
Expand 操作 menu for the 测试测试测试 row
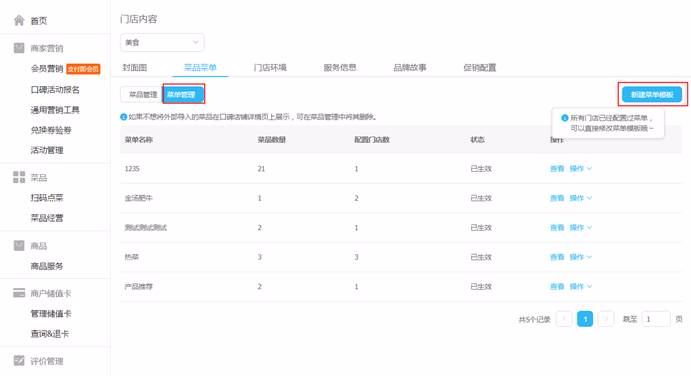[x=581, y=227]
